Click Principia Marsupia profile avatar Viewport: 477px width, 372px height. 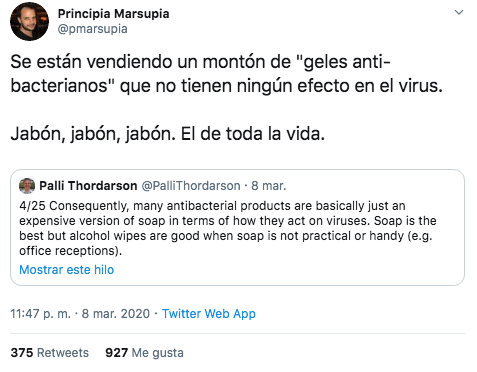(29, 22)
